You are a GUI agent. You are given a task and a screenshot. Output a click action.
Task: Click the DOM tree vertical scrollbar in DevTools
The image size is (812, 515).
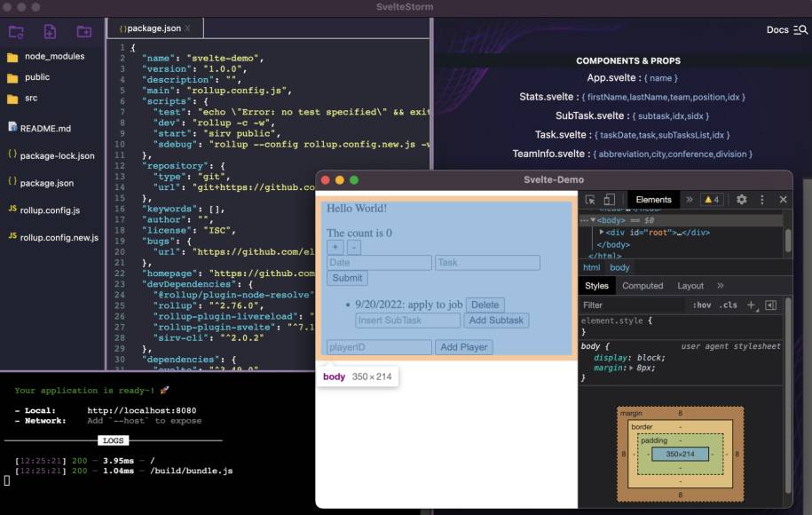788,241
